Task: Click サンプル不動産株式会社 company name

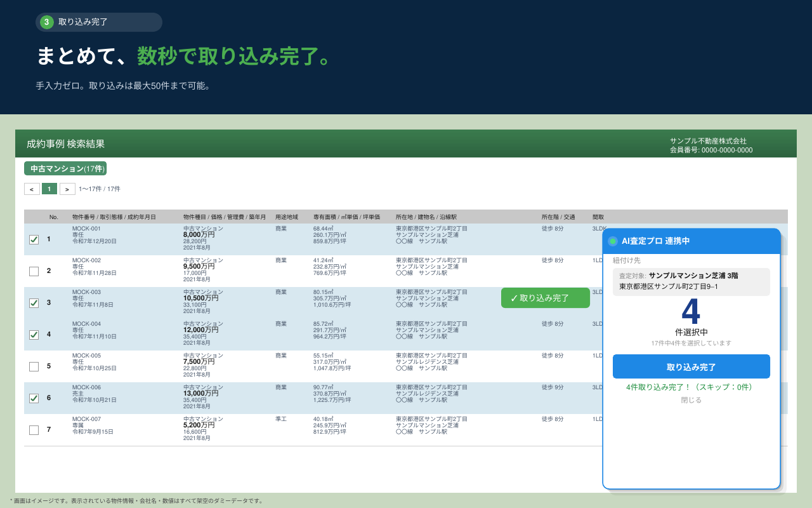Action: (x=708, y=141)
